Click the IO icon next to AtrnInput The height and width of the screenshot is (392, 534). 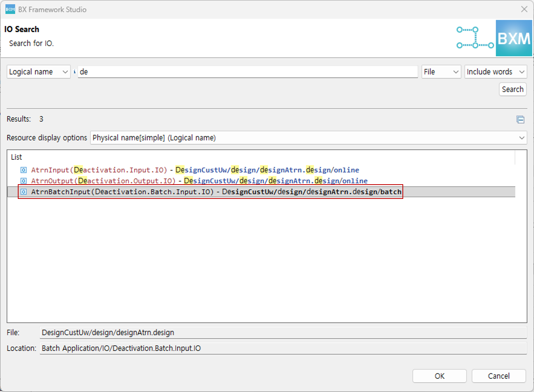24,170
